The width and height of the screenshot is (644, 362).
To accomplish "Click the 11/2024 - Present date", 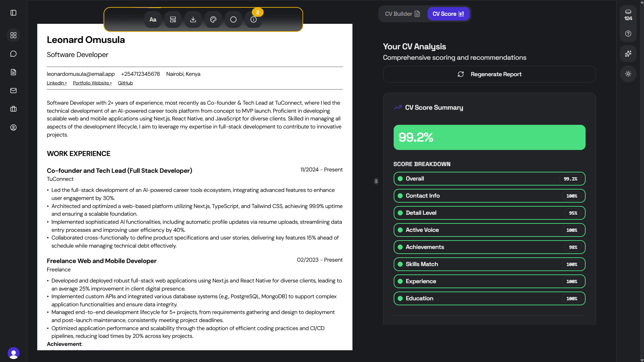I will [x=321, y=170].
